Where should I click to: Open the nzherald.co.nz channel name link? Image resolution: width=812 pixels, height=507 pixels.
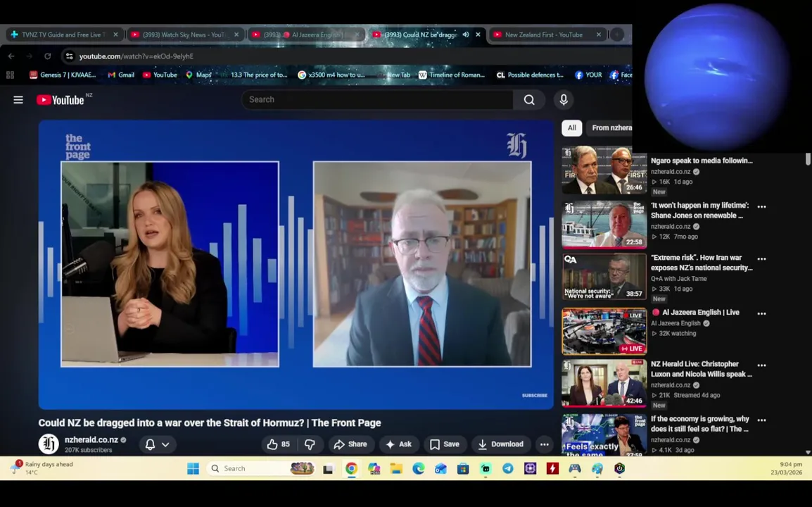click(x=91, y=439)
